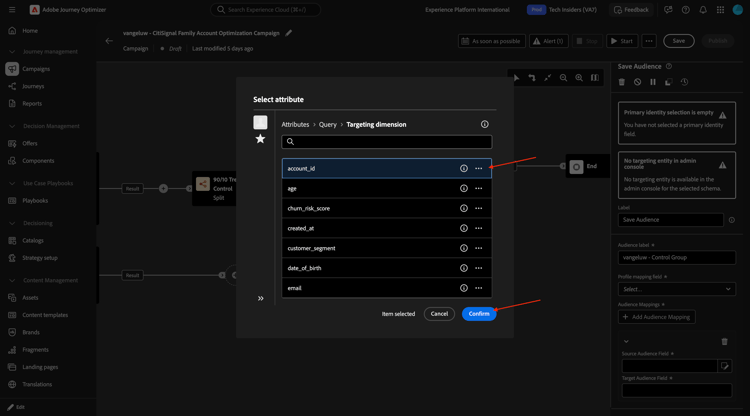The image size is (750, 416).
Task: Open more actions for email attribute
Action: 478,288
